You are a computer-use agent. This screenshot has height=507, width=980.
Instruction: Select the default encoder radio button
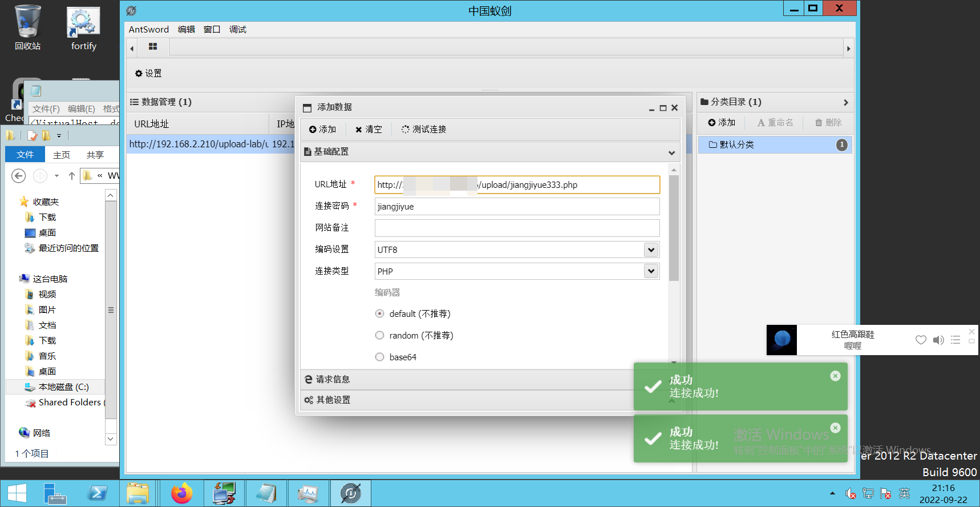pos(380,313)
